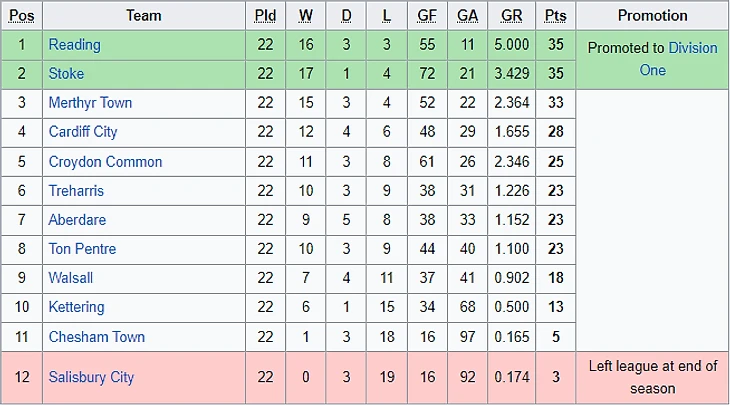The image size is (730, 405).
Task: Click the GF column header
Action: (427, 16)
